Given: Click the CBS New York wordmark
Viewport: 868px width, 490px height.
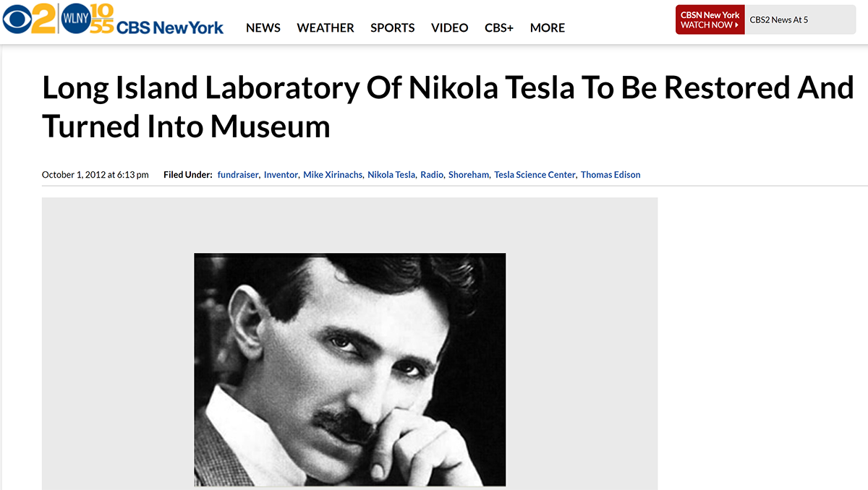Looking at the screenshot, I should [170, 27].
